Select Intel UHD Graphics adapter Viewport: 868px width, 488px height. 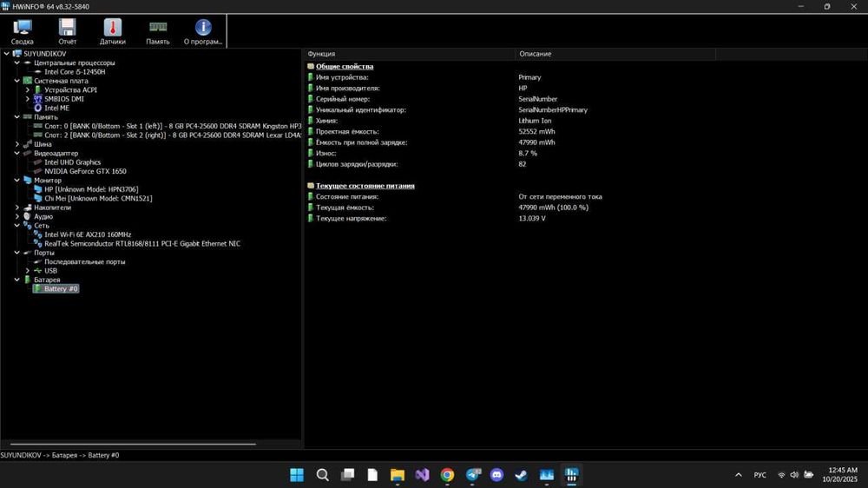tap(73, 162)
